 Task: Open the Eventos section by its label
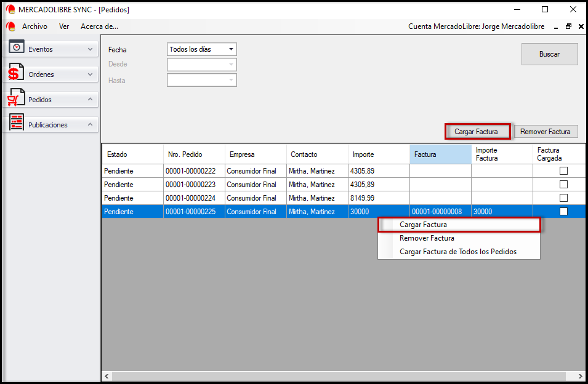tap(41, 49)
